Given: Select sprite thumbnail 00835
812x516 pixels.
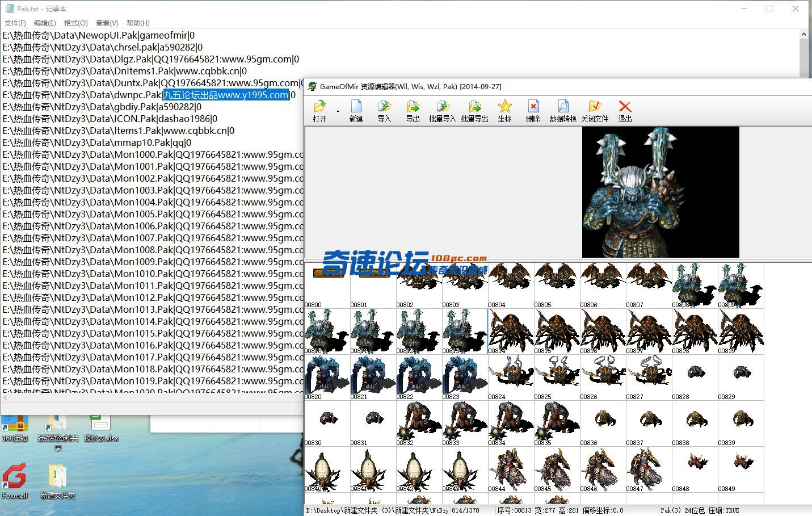Looking at the screenshot, I should (x=557, y=423).
